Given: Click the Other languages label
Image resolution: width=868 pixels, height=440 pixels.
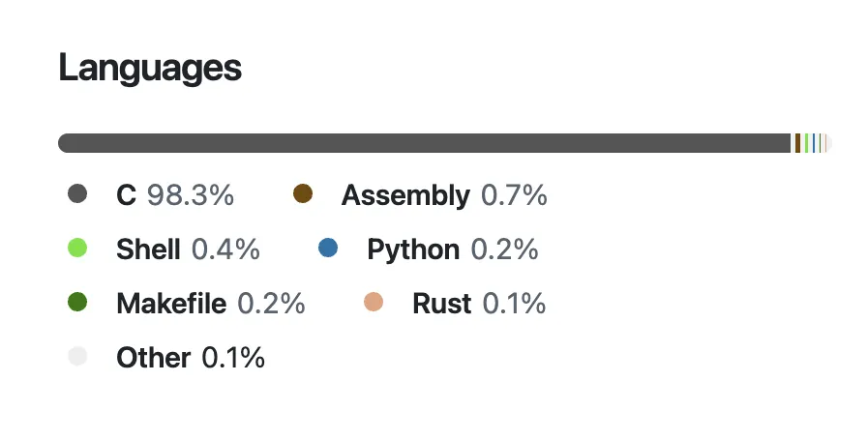Looking at the screenshot, I should click(x=153, y=358).
